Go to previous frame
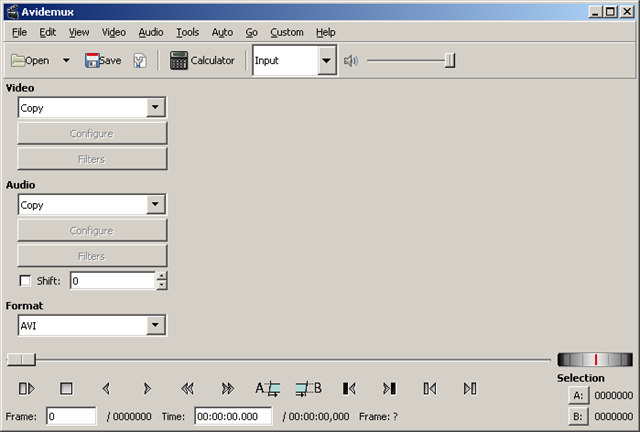 [x=106, y=388]
